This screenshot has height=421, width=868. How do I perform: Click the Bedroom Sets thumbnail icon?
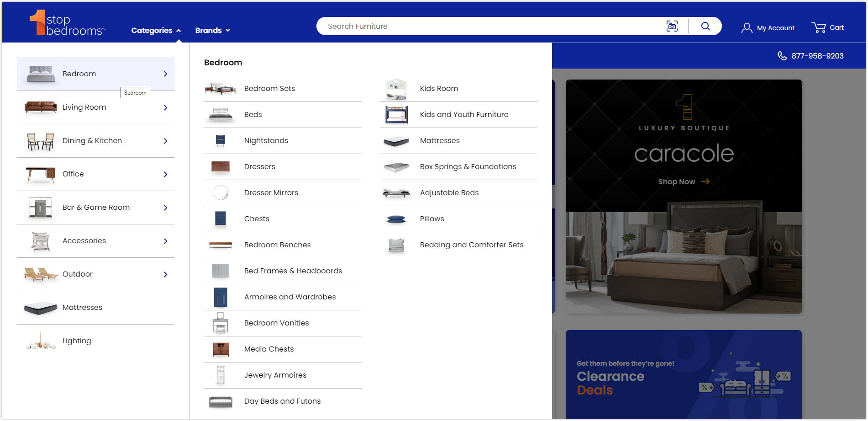[x=221, y=88]
